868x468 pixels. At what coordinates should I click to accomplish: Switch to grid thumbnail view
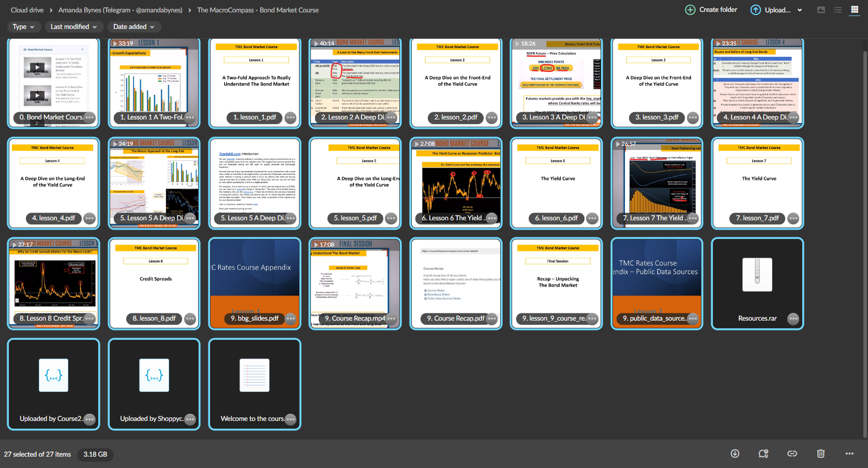pyautogui.click(x=855, y=10)
